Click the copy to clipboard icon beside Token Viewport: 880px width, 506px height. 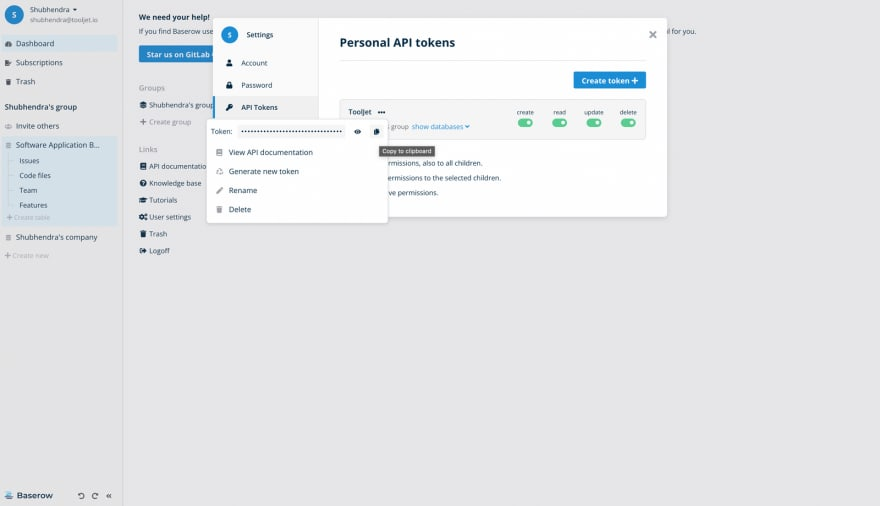(377, 131)
